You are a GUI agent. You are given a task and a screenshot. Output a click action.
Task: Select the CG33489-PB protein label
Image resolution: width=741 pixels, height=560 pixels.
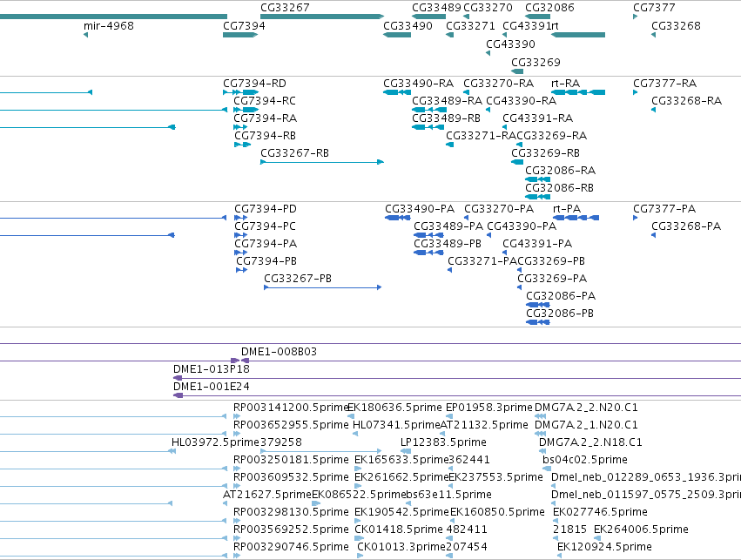(448, 244)
